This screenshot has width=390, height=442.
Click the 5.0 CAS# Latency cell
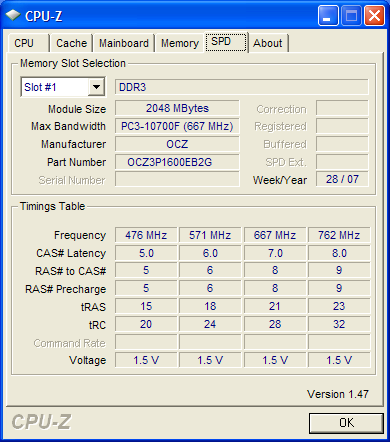point(146,253)
